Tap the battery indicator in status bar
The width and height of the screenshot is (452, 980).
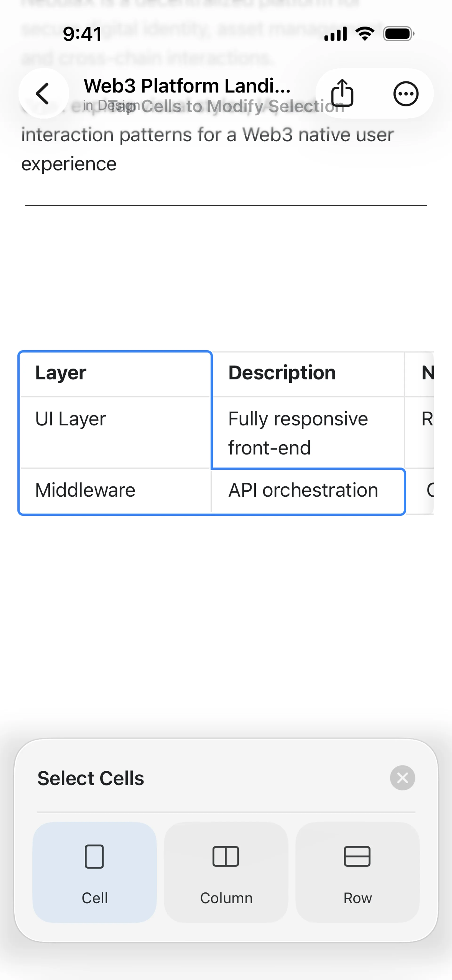tap(398, 34)
